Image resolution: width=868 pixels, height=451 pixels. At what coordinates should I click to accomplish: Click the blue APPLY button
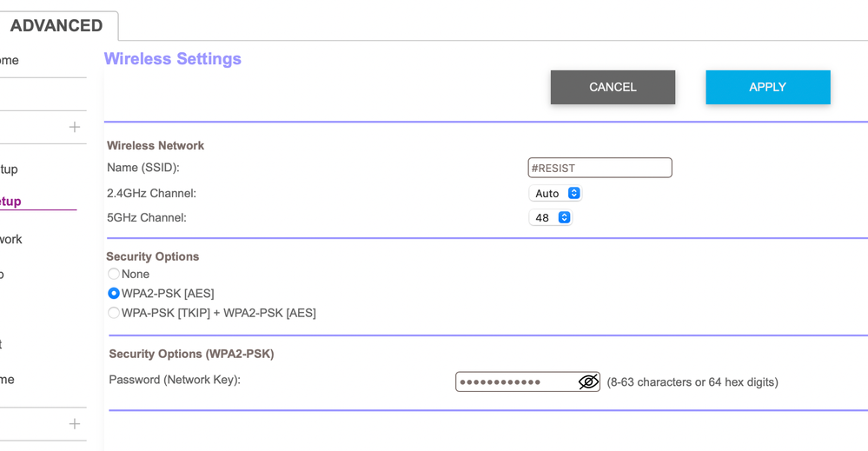767,87
